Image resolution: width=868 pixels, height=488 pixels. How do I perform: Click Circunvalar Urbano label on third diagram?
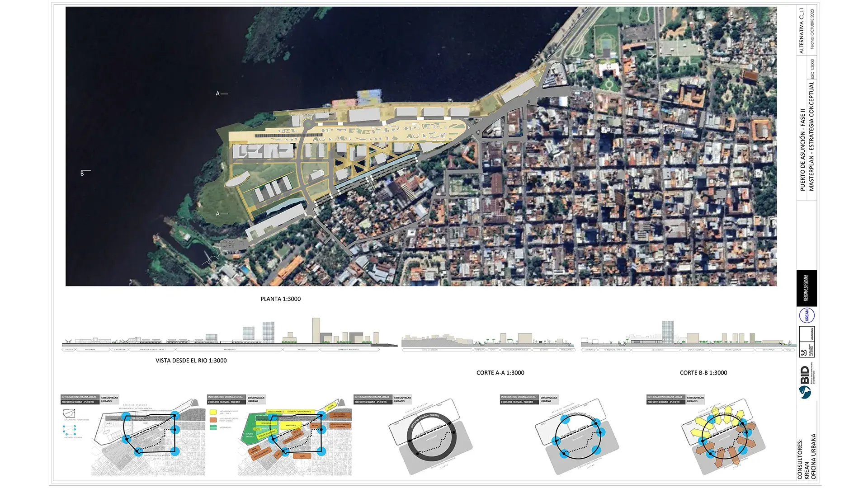coord(402,399)
